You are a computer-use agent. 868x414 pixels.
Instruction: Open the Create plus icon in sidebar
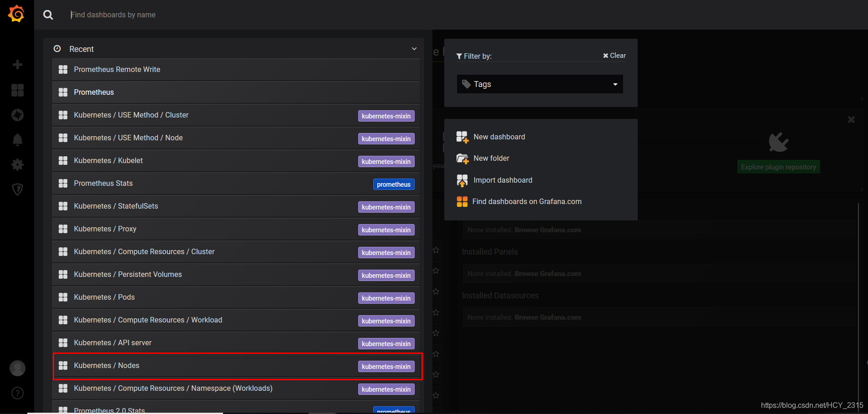(17, 65)
